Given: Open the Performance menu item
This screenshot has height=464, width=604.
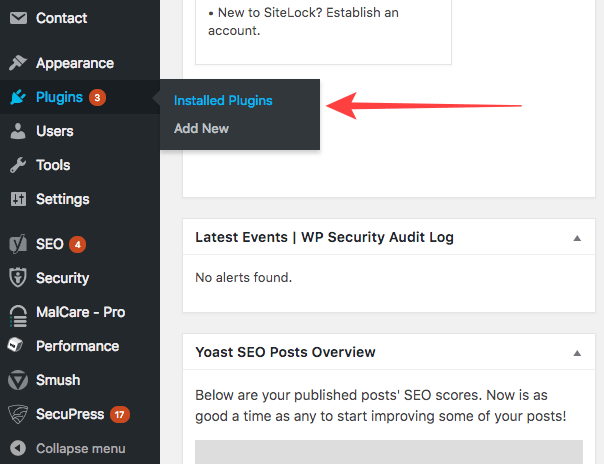Looking at the screenshot, I should point(77,346).
